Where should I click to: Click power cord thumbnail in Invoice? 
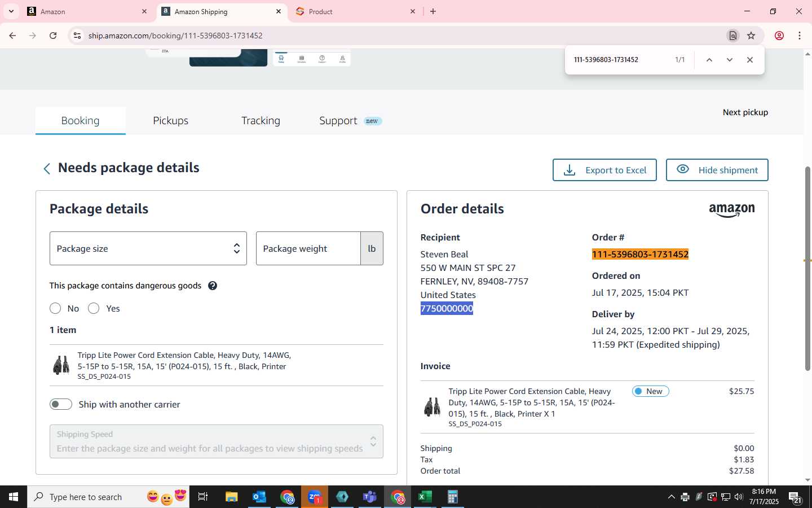point(432,406)
